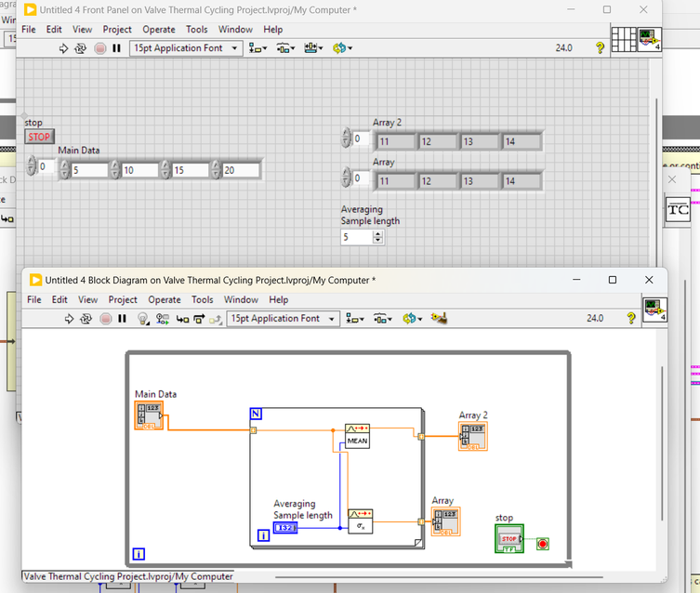700x593 pixels.
Task: Open Front Panel font dropdown
Action: coord(186,48)
